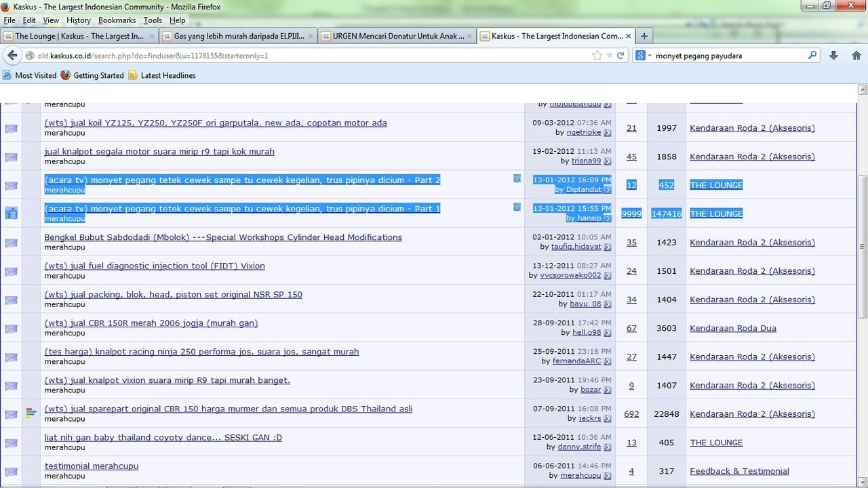Click poll icon on 'sparepart original CBR 150' row

(31, 413)
